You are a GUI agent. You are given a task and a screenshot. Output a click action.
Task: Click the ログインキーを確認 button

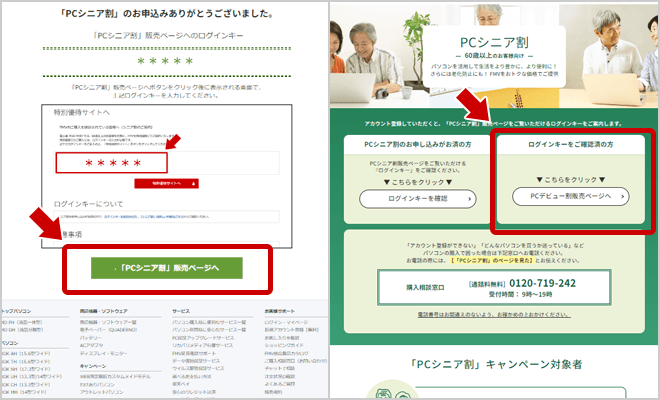click(418, 199)
